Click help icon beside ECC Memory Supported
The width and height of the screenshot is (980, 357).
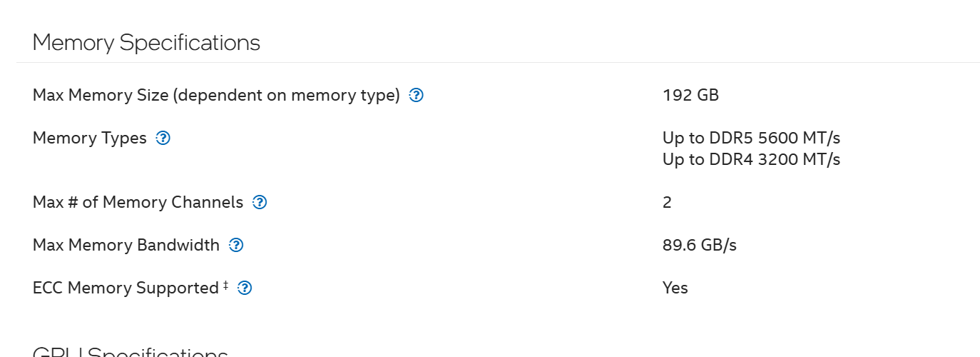click(245, 288)
